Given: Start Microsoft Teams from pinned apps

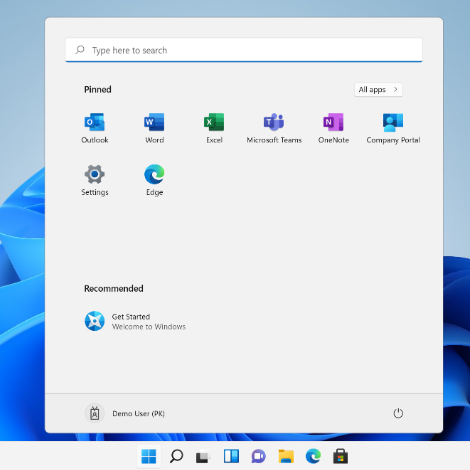Looking at the screenshot, I should (x=274, y=128).
